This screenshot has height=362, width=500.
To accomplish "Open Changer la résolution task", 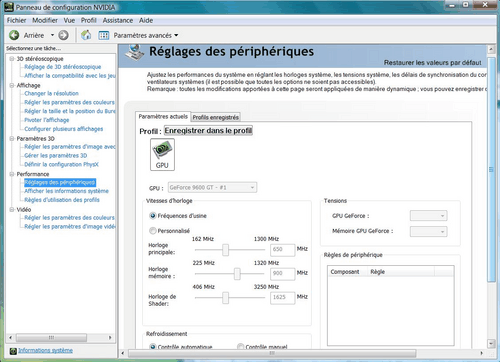I will pyautogui.click(x=51, y=94).
